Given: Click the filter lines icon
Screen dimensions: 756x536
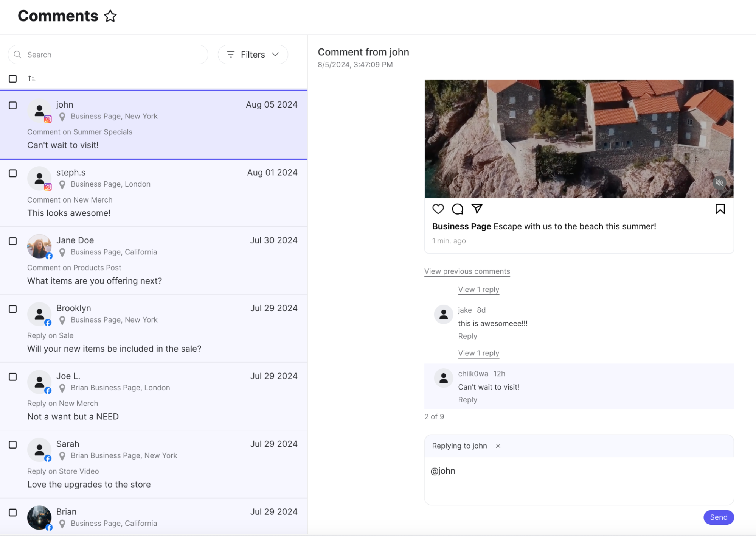Looking at the screenshot, I should point(231,55).
